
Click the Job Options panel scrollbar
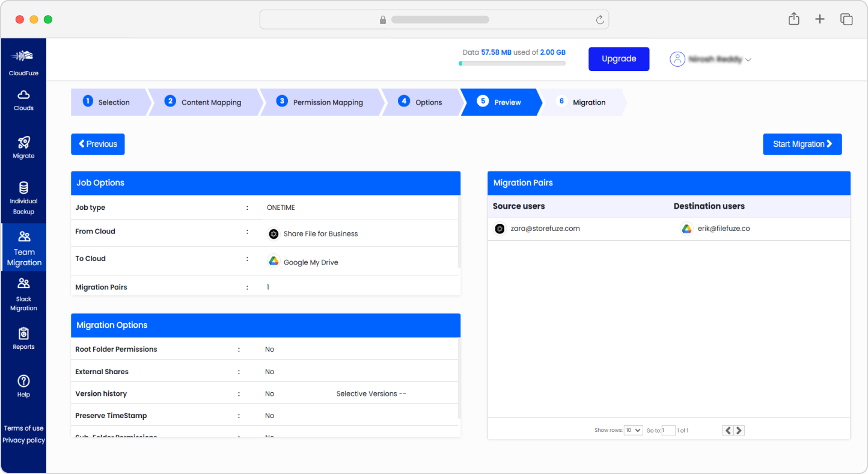(x=459, y=232)
